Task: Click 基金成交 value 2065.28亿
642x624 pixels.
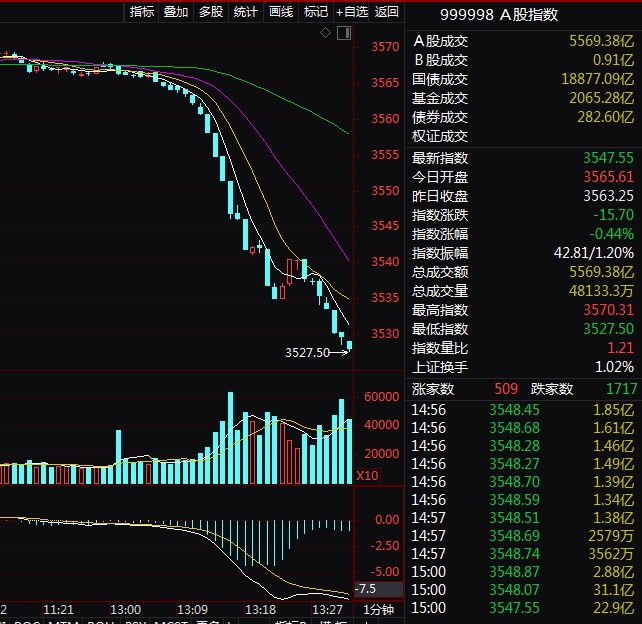Action: click(x=601, y=98)
